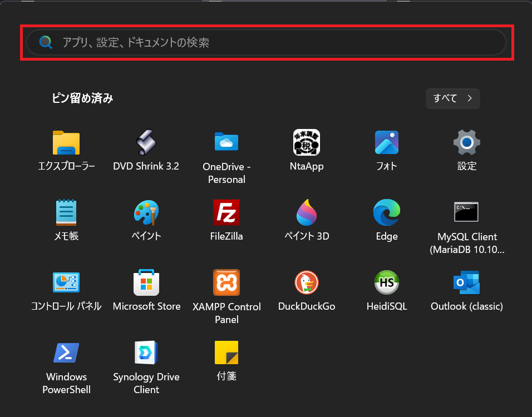Screen dimensions: 532x417
Task: Show all apps with the すべて button
Action: click(452, 98)
